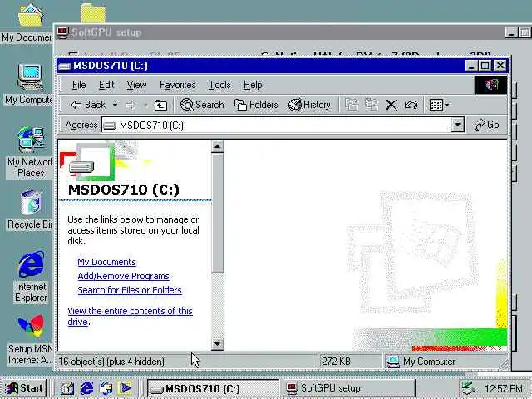The width and height of the screenshot is (532, 399).
Task: Launch Internet Explorer from quick launch
Action: [x=86, y=388]
